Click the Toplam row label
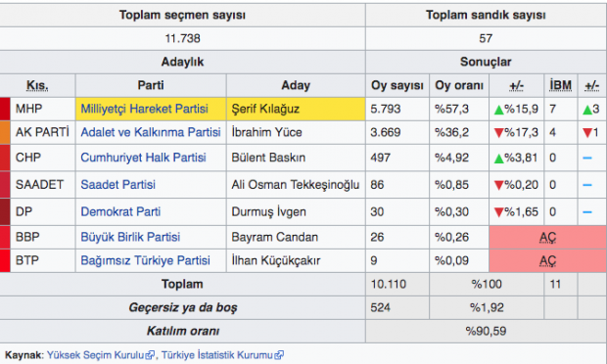607x364 pixels. 182,284
